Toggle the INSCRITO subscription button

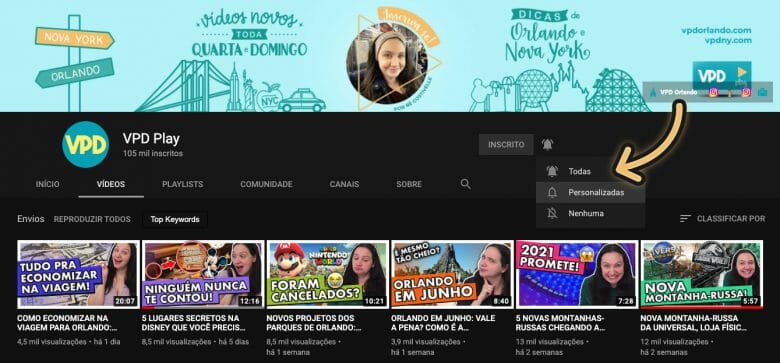(506, 145)
